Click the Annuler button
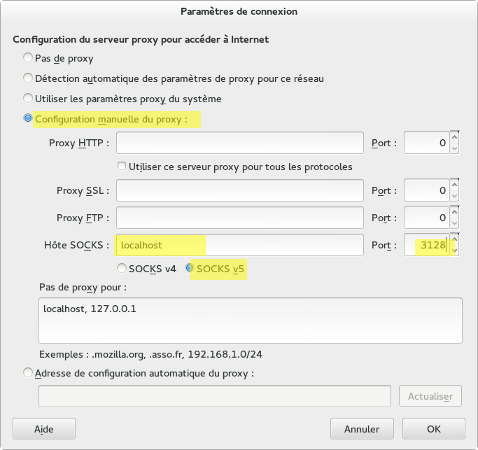Viewport: 478px width, 450px height. tap(362, 429)
